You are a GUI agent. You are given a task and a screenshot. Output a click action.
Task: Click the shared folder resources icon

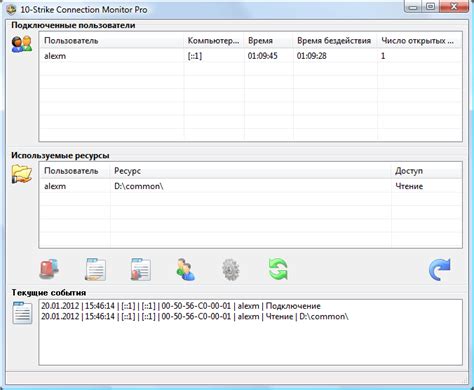click(22, 174)
